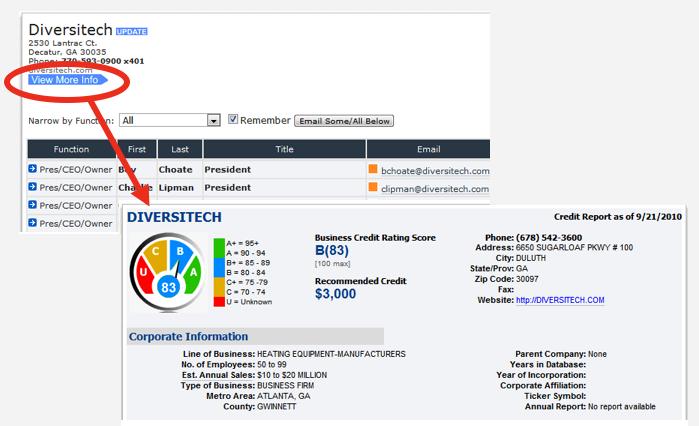The image size is (699, 426).
Task: Click the B(83) credit rating score
Action: click(332, 250)
